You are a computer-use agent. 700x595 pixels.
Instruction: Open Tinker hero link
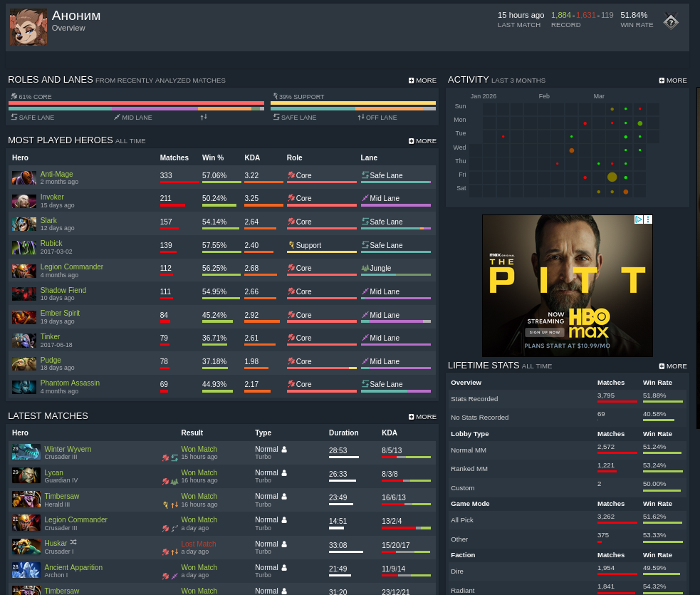[x=50, y=336]
